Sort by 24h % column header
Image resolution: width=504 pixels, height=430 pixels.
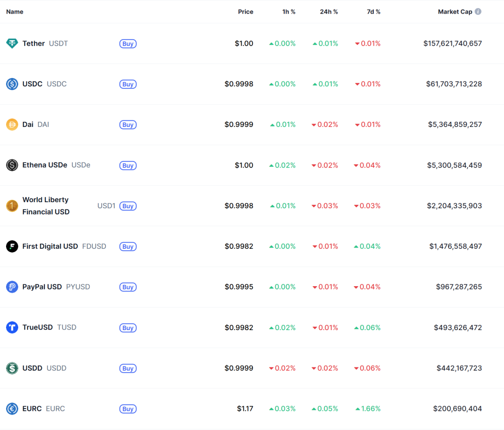point(329,12)
